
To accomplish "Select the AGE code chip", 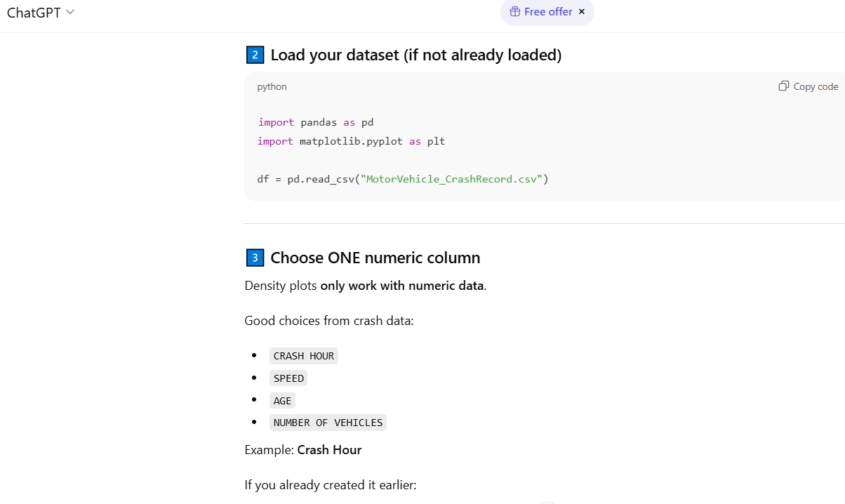I will coord(282,401).
